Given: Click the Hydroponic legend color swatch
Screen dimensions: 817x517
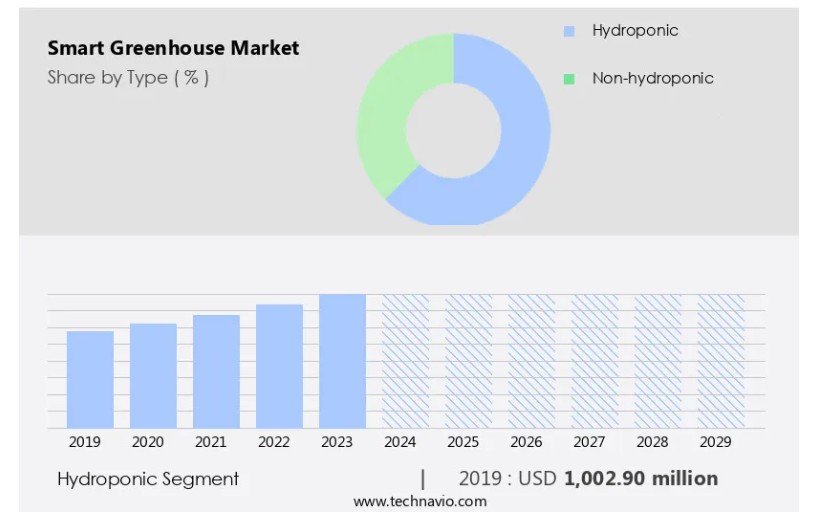Looking at the screenshot, I should 569,32.
